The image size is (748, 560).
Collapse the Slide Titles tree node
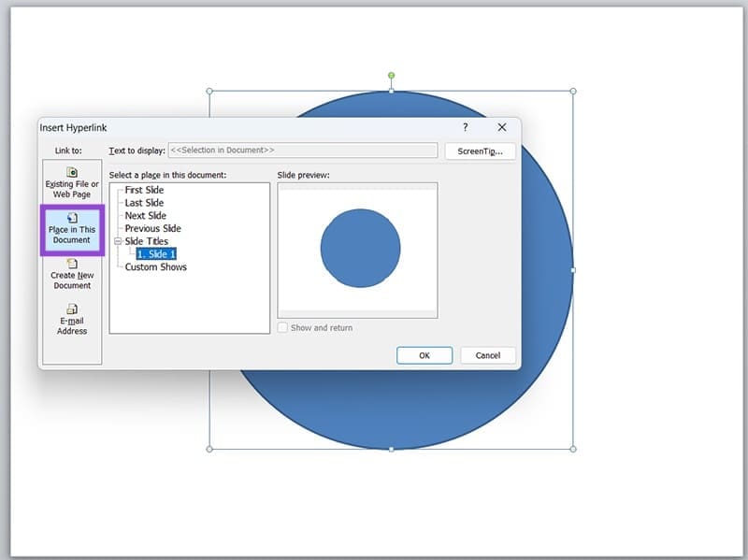tap(119, 241)
